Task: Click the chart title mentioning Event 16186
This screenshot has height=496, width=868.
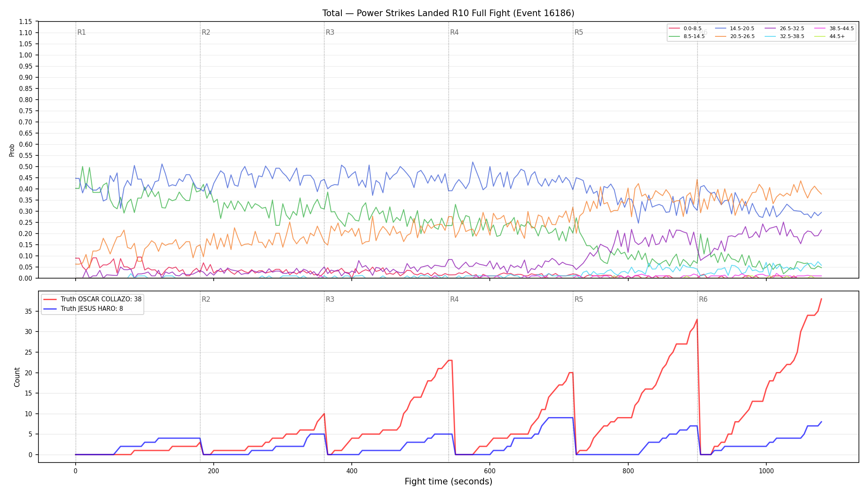Action: pos(448,13)
